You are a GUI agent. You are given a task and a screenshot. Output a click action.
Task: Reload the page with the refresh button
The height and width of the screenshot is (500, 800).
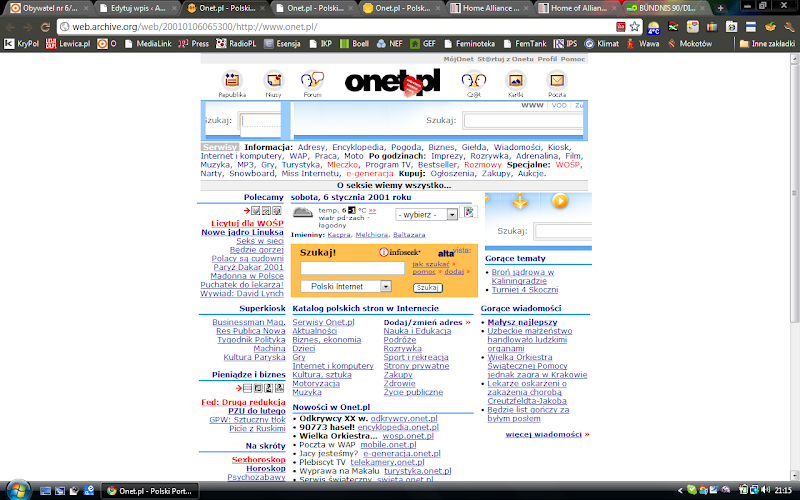45,27
